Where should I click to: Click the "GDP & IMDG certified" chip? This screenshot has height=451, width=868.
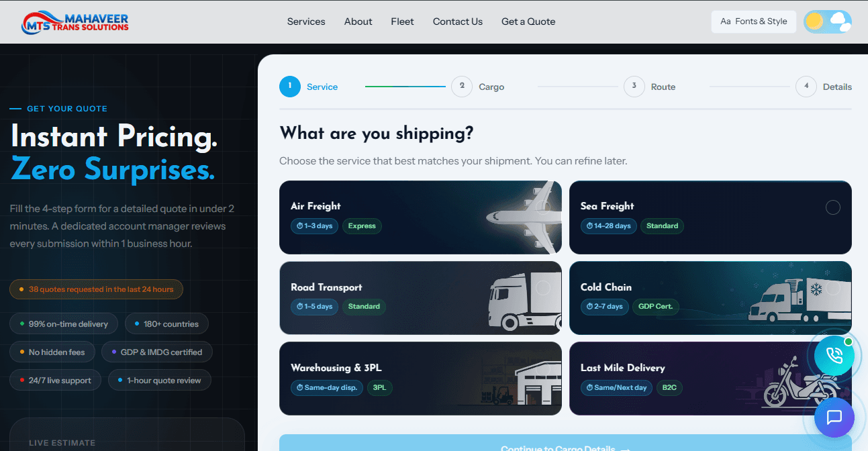(156, 352)
